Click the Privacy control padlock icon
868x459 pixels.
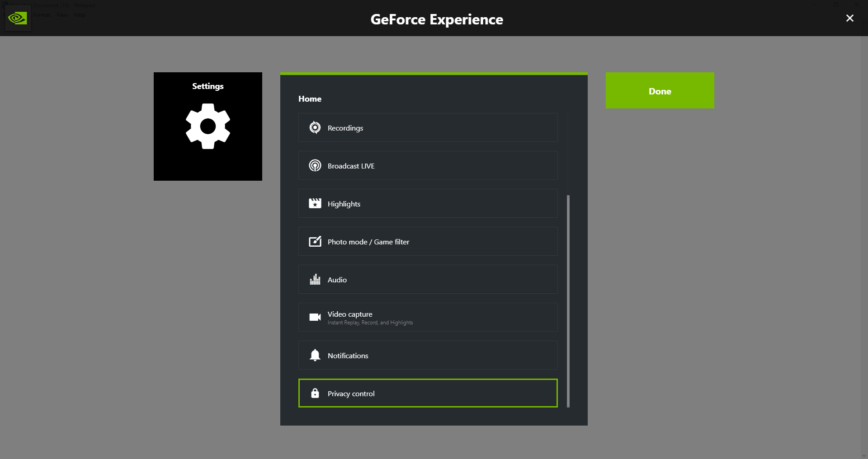(x=315, y=393)
